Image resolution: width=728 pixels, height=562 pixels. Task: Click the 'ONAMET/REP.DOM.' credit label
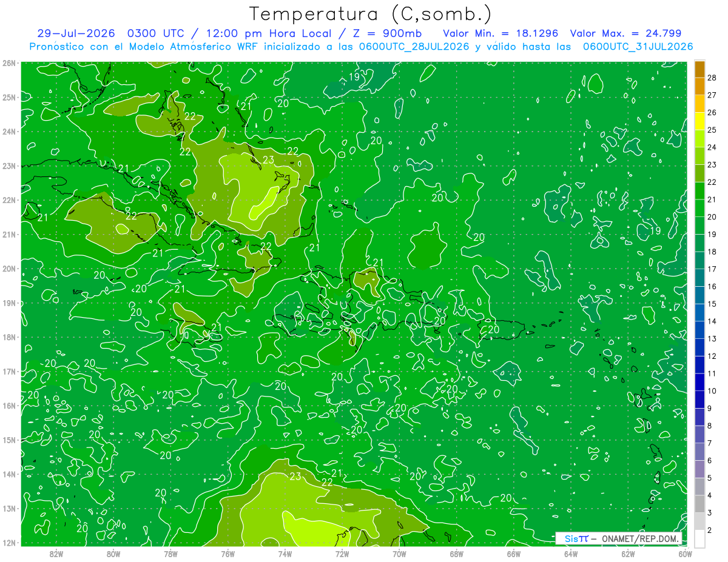click(x=639, y=538)
